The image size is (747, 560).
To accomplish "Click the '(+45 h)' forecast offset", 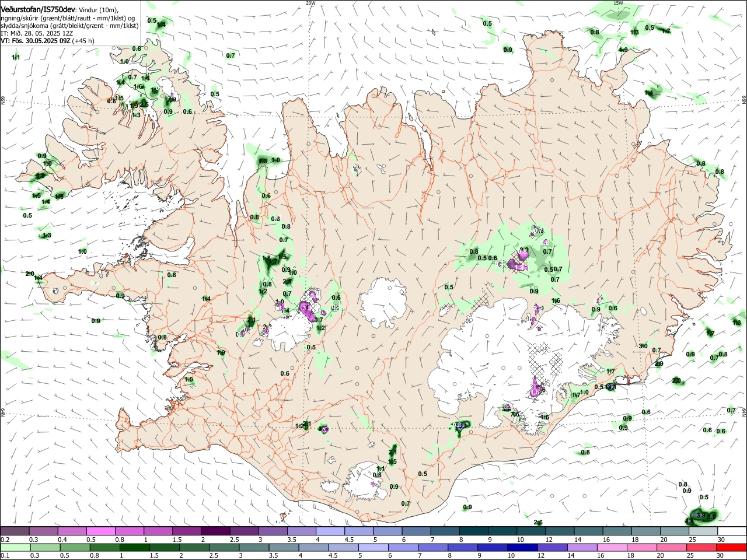I will 84,41.
